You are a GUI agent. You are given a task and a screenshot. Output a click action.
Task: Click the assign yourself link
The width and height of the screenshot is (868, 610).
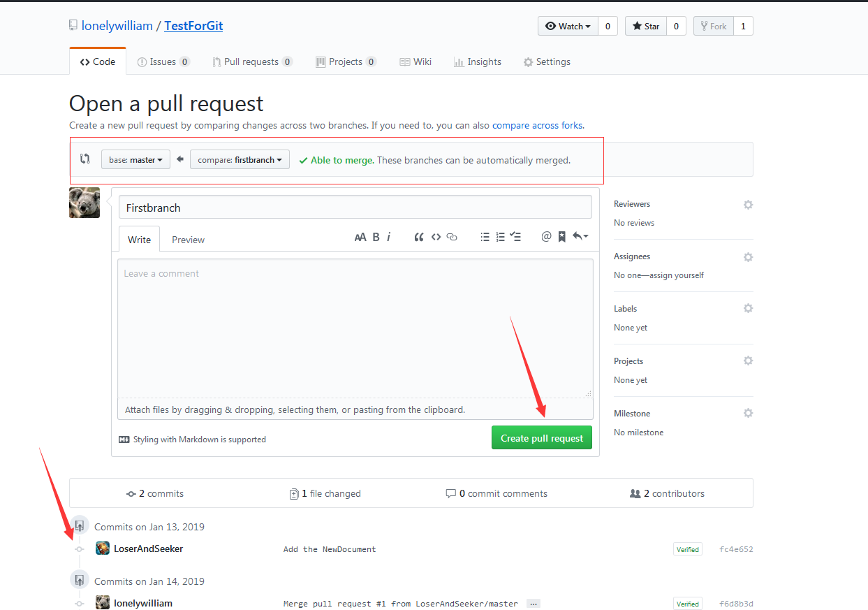click(x=677, y=275)
